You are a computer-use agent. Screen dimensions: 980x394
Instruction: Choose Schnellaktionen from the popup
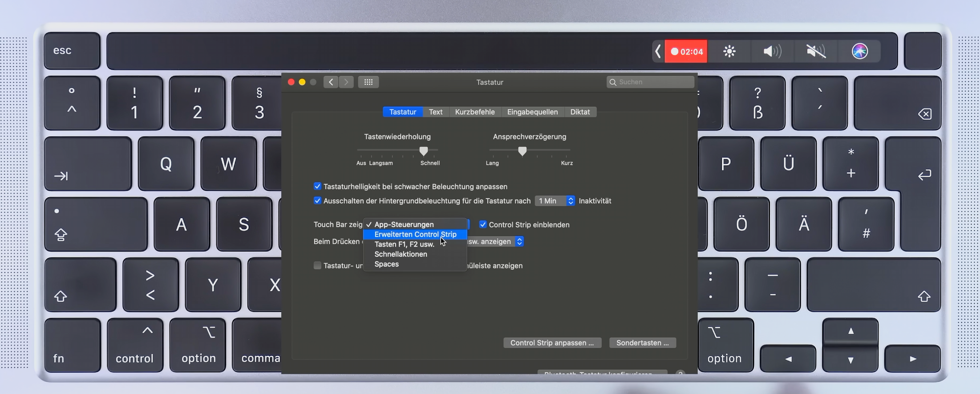tap(415, 254)
